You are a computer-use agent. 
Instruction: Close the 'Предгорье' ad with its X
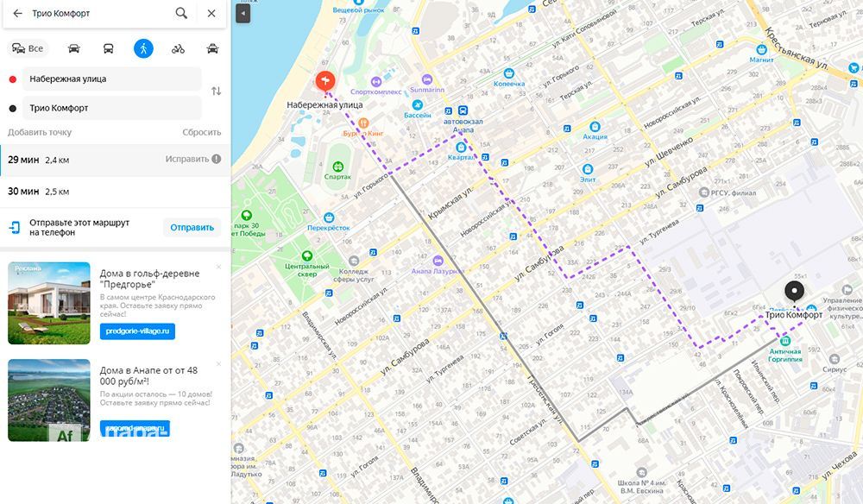tap(218, 267)
